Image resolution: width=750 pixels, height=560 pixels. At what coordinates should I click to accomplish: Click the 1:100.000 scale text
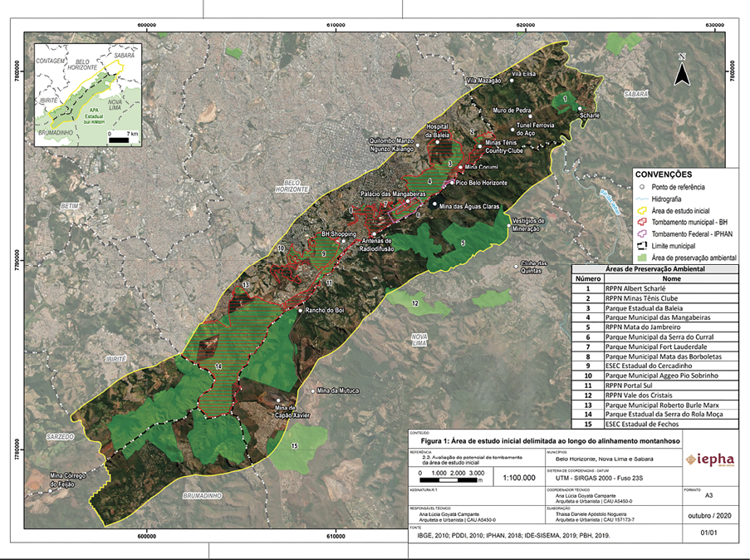click(519, 478)
